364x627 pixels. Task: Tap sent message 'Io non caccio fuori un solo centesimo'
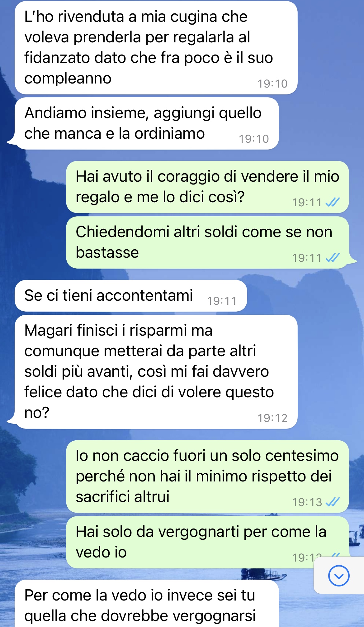(x=207, y=476)
